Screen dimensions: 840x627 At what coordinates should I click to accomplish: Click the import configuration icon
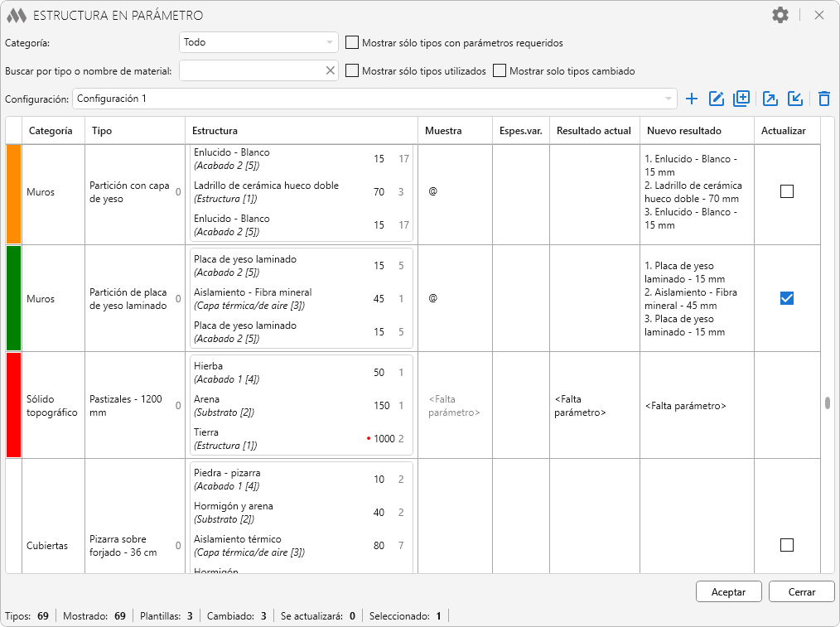795,99
